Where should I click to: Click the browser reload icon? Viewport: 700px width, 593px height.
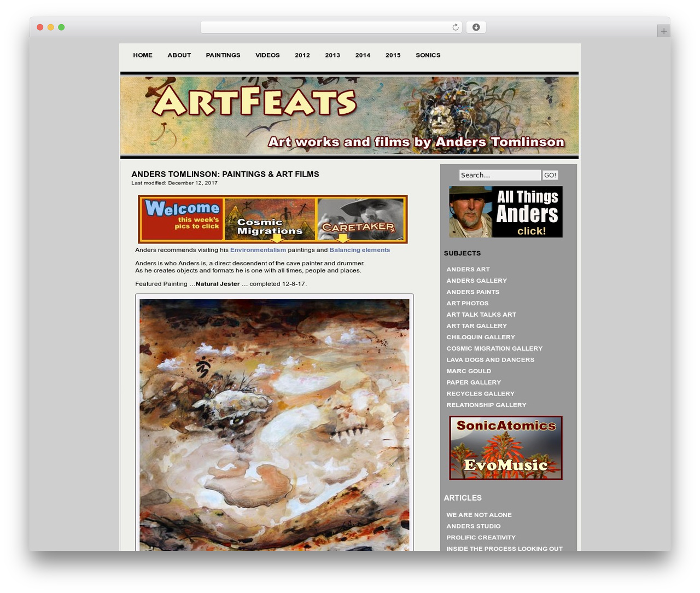455,27
